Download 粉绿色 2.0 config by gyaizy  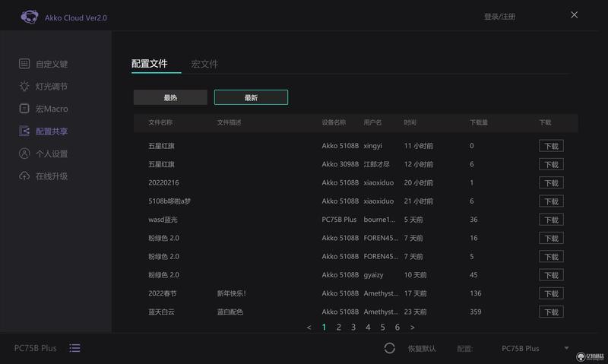coord(551,275)
